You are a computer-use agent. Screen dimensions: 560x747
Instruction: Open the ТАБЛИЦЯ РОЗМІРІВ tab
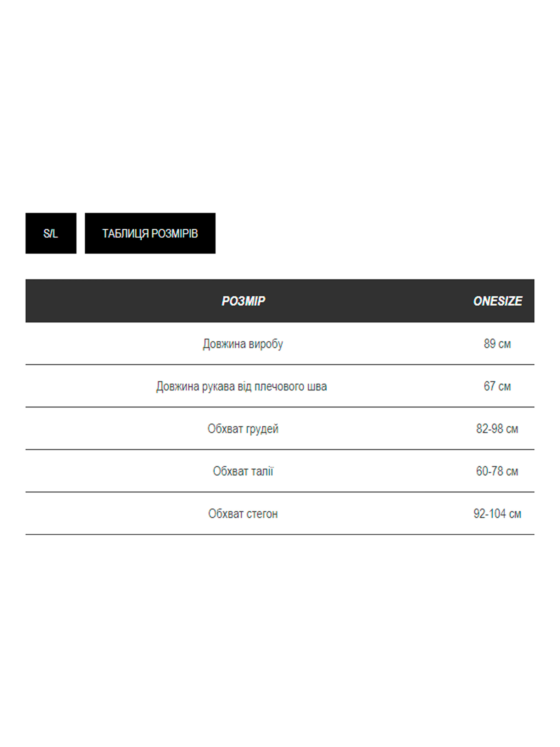(150, 233)
